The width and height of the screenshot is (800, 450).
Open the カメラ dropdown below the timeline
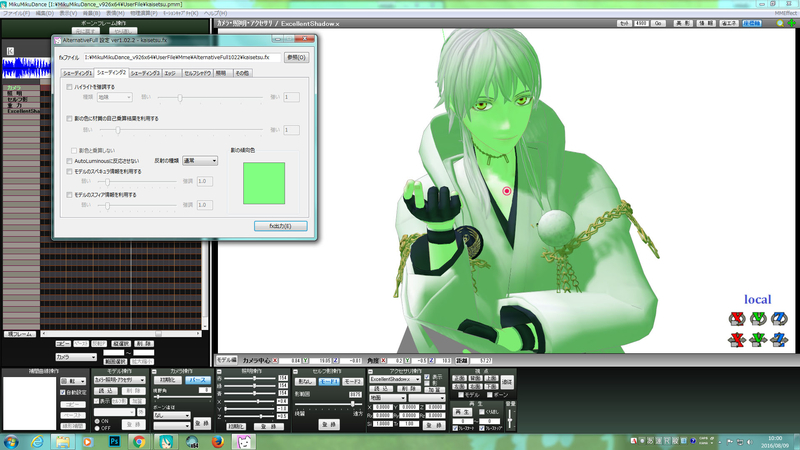point(76,357)
